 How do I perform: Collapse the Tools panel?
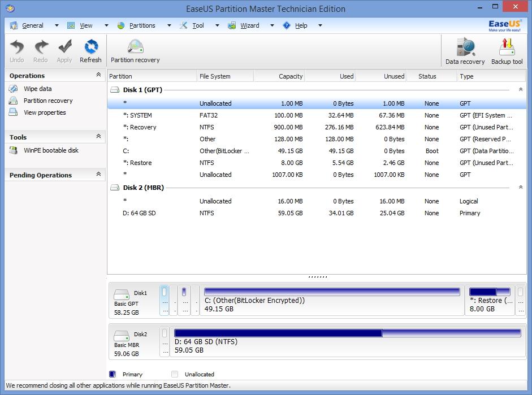98,136
